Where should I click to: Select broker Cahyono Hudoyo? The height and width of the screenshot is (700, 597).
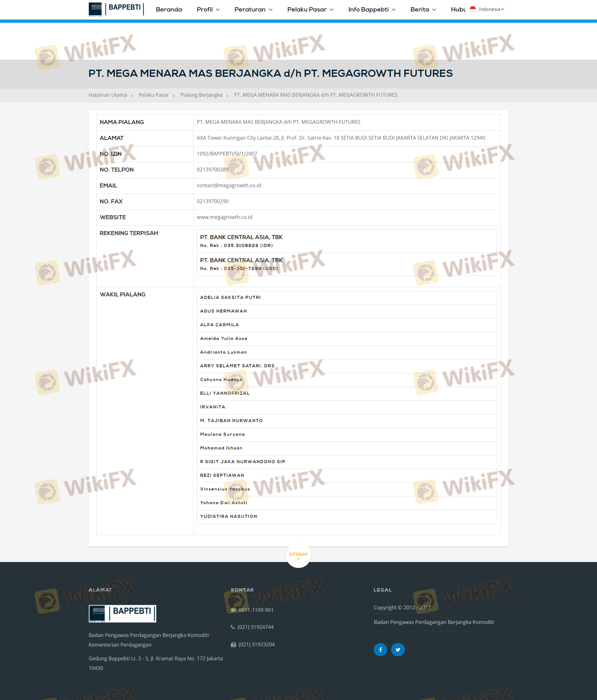pyautogui.click(x=347, y=380)
